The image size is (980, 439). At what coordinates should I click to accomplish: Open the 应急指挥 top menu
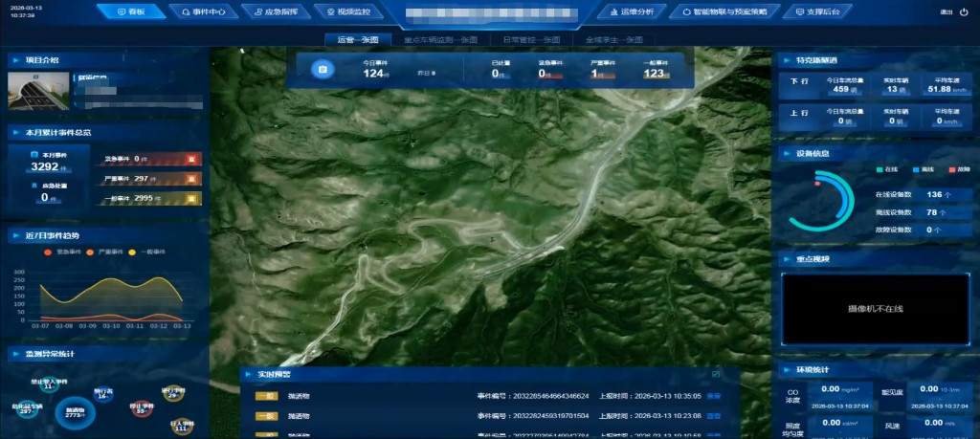(275, 11)
